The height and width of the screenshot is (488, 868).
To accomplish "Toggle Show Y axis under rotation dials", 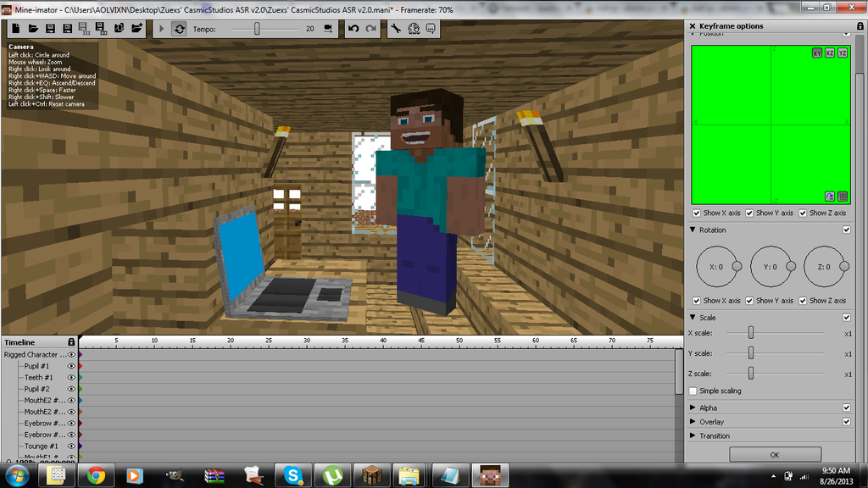I will pyautogui.click(x=749, y=301).
